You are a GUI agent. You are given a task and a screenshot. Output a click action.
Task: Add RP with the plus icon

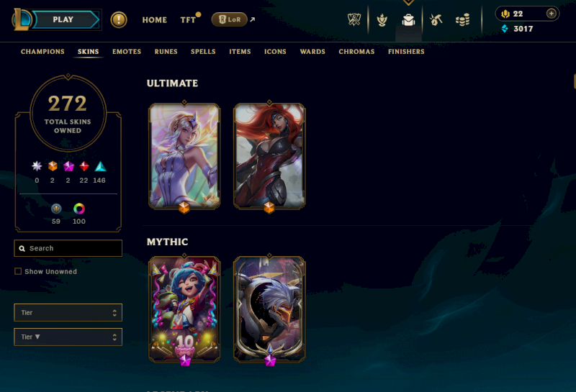coord(551,14)
